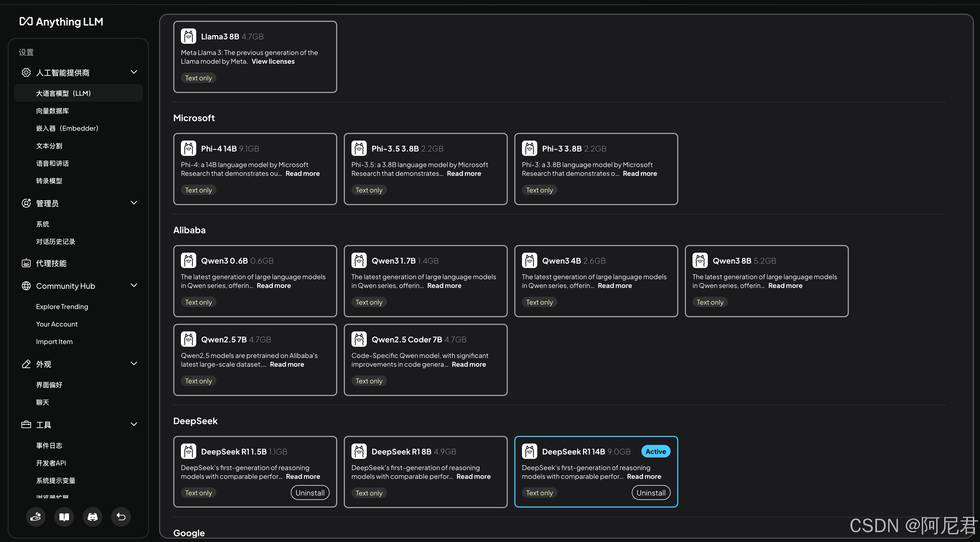Open the Discord icon in sidebar footer
The width and height of the screenshot is (980, 542).
coord(92,517)
